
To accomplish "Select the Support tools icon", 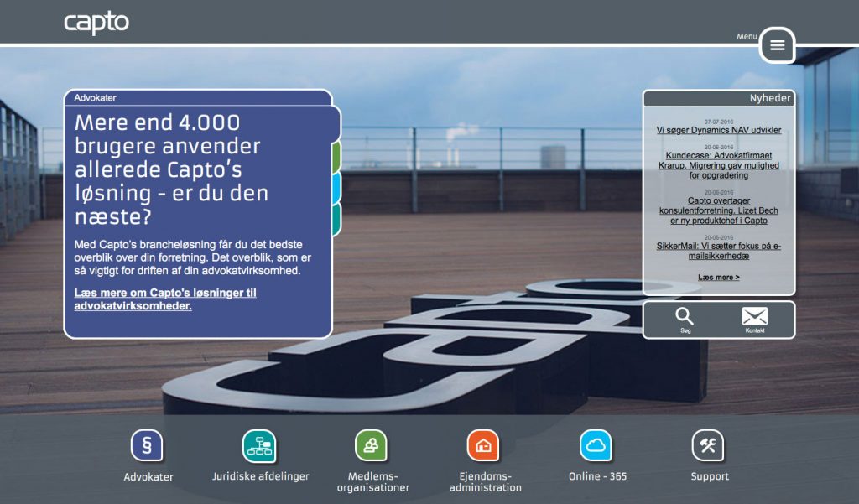I will coord(708,445).
